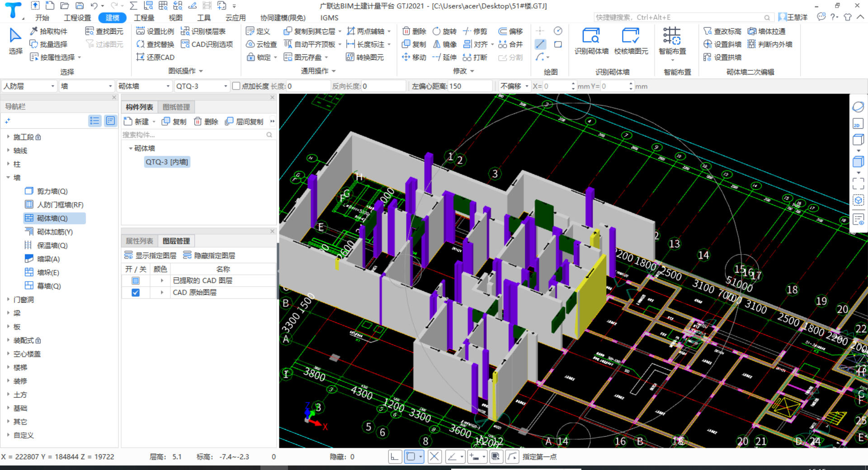This screenshot has width=868, height=470.
Task: Click the 还原CAD tool
Action: click(x=155, y=57)
